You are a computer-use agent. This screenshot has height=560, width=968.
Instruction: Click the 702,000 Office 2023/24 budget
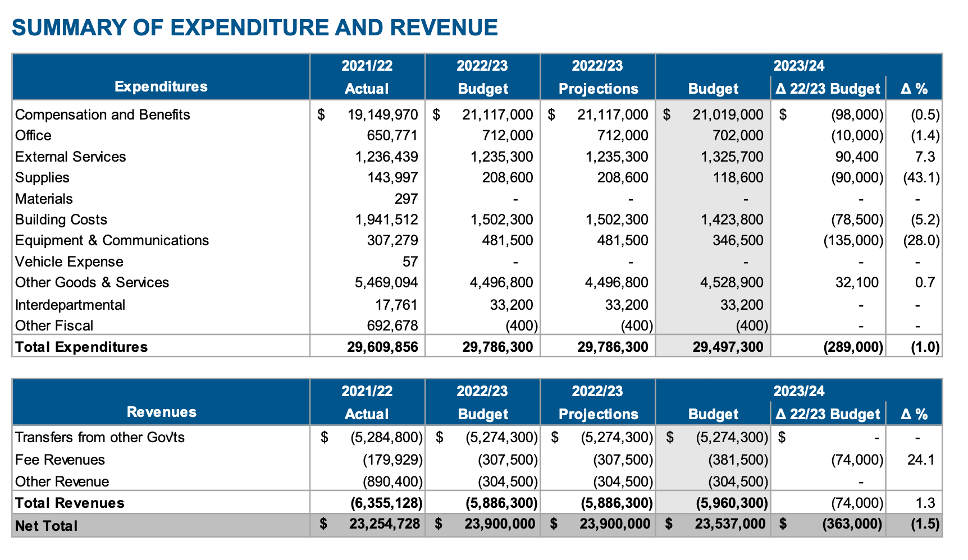pos(738,136)
